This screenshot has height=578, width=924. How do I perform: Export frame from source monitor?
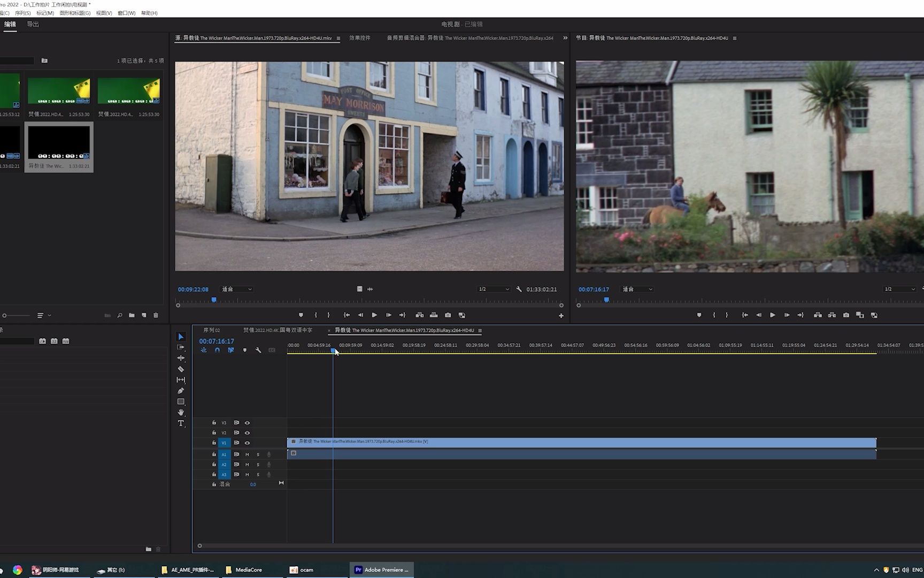point(448,315)
